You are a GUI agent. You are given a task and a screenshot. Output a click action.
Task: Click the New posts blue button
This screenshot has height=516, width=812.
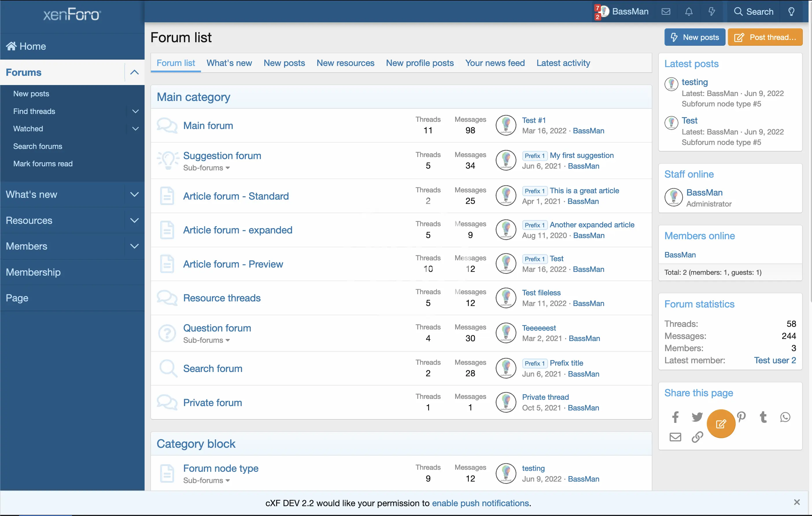[x=694, y=37]
